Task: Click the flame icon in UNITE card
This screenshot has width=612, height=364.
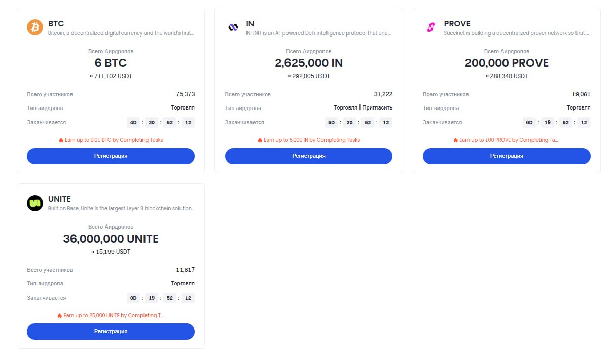Action: [x=60, y=315]
